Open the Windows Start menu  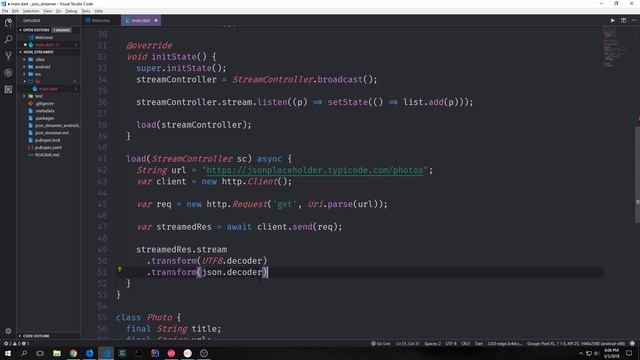point(8,353)
